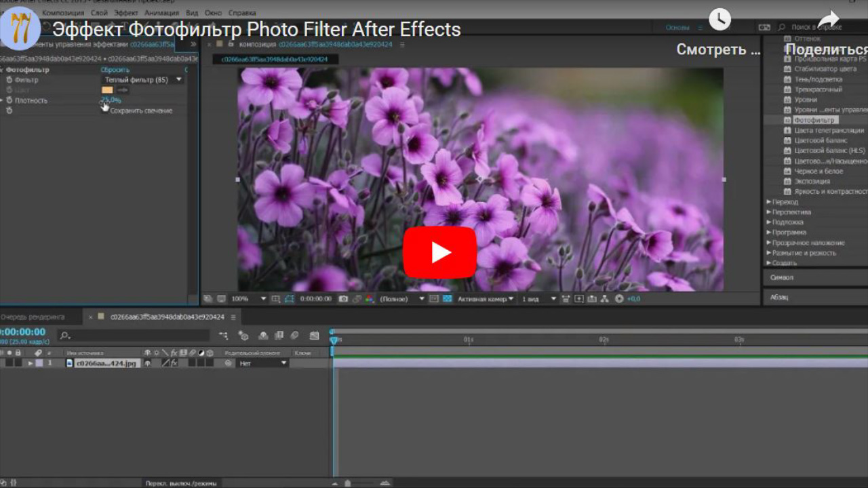Enable frame blending for the timeline

coord(279,335)
